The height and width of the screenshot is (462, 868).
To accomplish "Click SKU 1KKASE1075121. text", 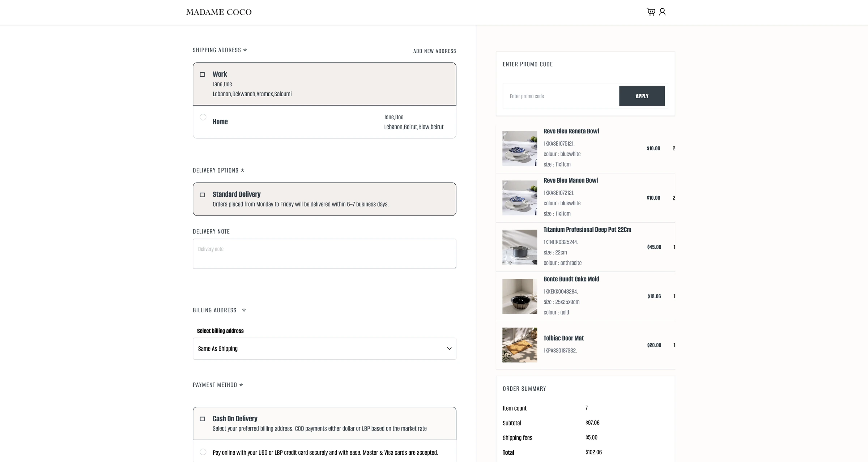I will [x=559, y=144].
